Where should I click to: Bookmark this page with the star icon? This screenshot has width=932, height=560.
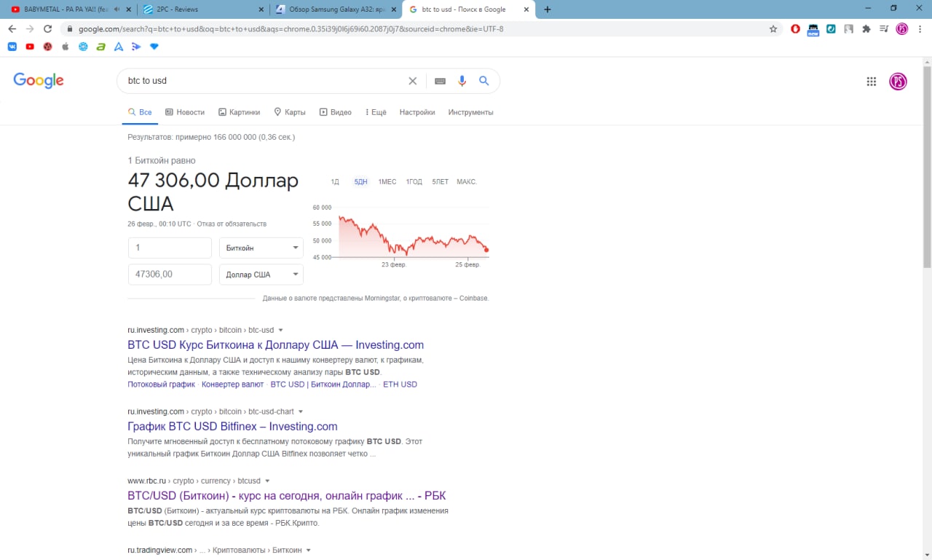pyautogui.click(x=773, y=29)
